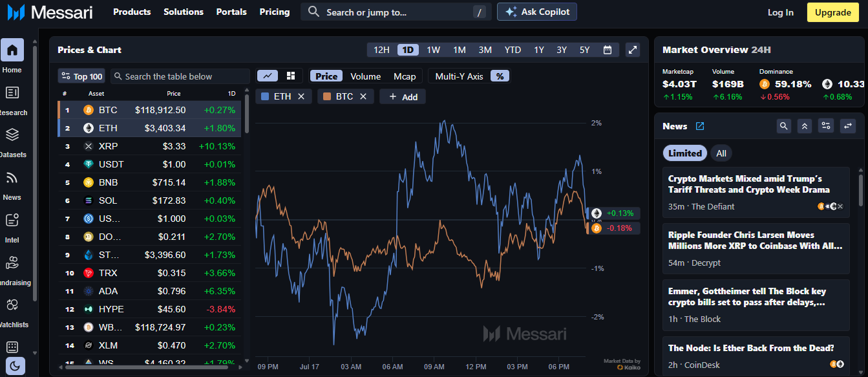Open News filter settings
This screenshot has width=868, height=377.
point(826,126)
